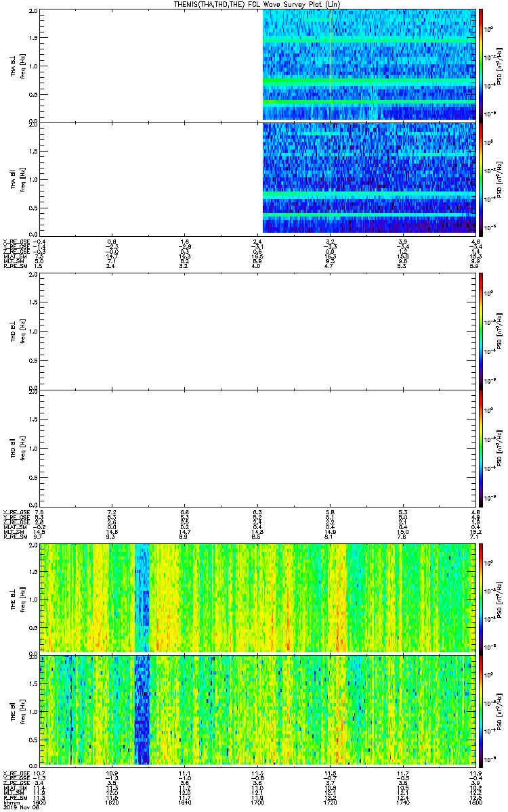Click the 1700 time tick label
This screenshot has height=812, width=508.
point(257,803)
